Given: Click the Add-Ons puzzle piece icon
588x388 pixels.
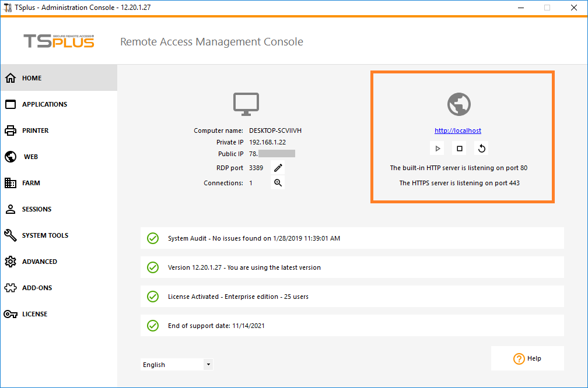Looking at the screenshot, I should (10, 288).
